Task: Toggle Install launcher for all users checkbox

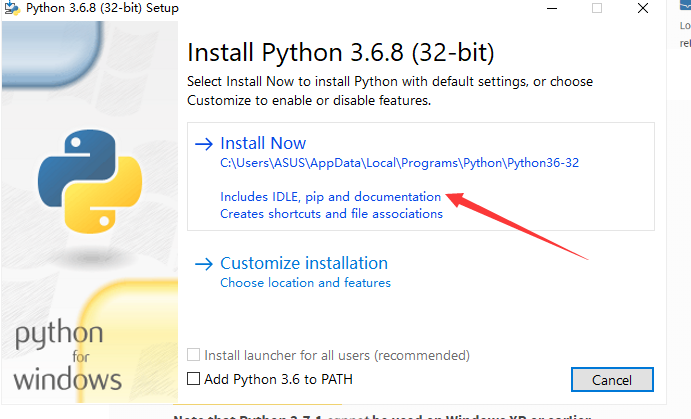Action: click(194, 355)
